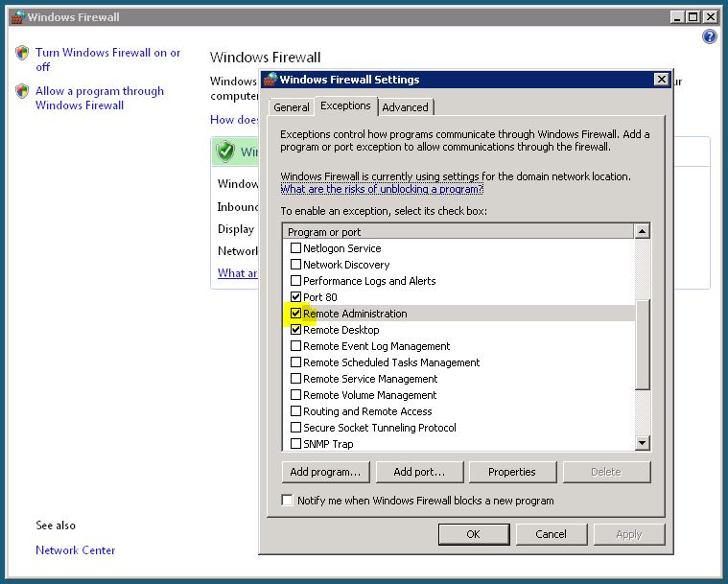Viewport: 728px width, 584px height.
Task: Check Performance Logs and Alerts box
Action: [x=295, y=280]
